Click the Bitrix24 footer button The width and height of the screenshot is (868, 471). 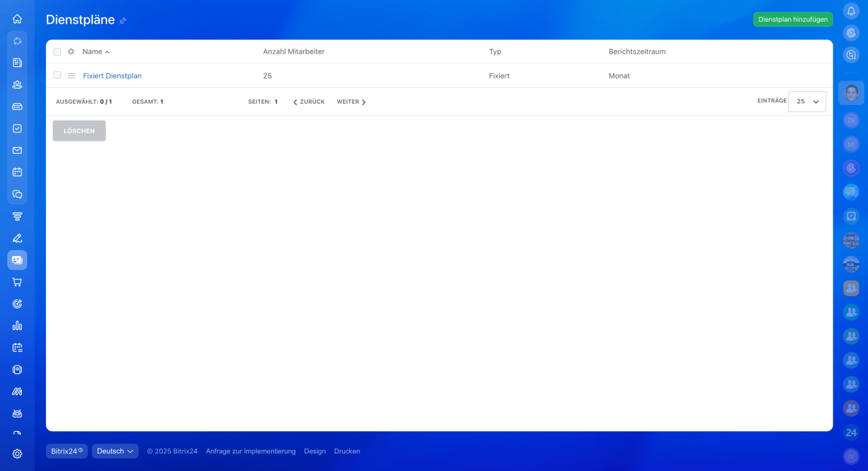point(66,451)
